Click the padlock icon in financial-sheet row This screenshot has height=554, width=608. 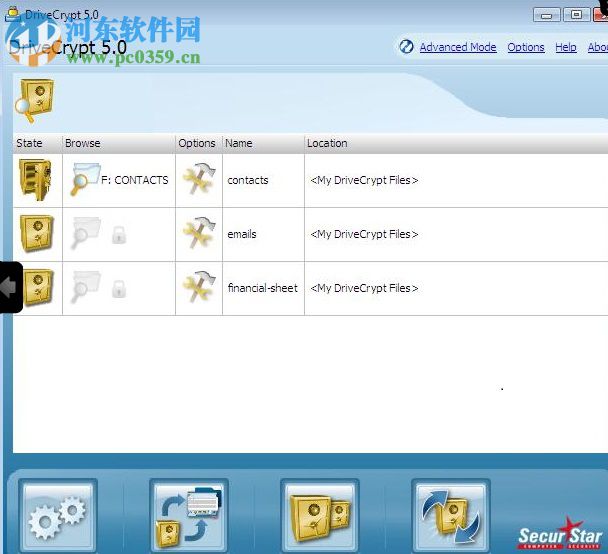119,289
